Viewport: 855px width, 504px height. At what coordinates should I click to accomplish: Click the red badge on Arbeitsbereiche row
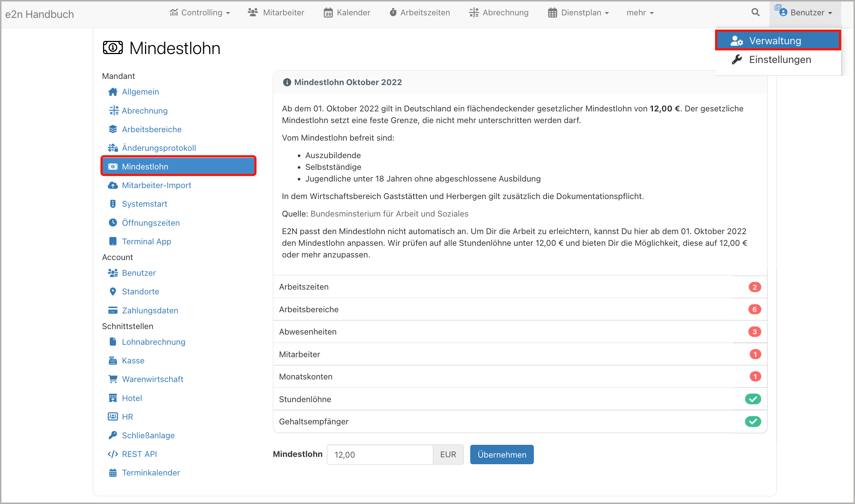755,309
